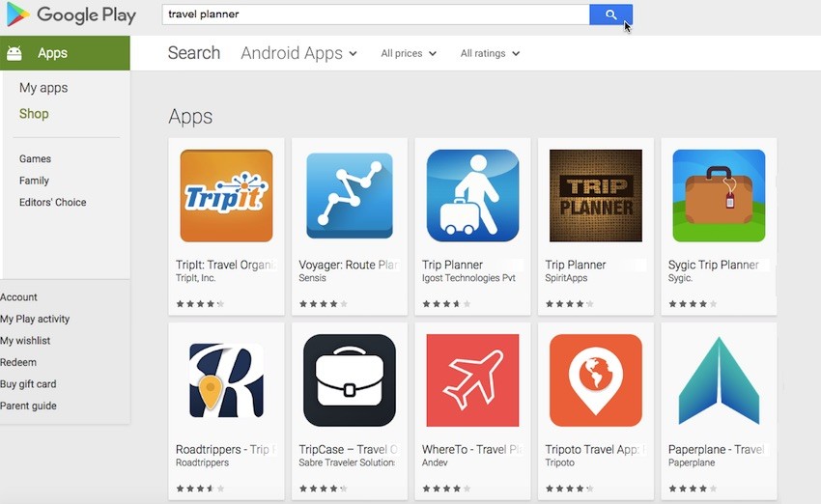Open the WhereTo airplane icon
Image resolution: width=821 pixels, height=504 pixels.
473,380
